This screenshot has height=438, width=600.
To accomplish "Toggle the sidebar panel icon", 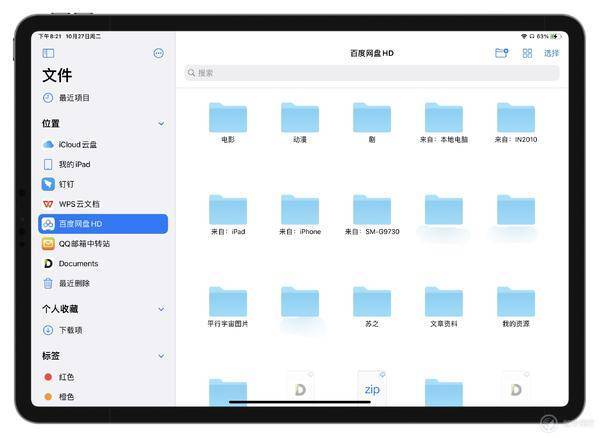I will [48, 53].
